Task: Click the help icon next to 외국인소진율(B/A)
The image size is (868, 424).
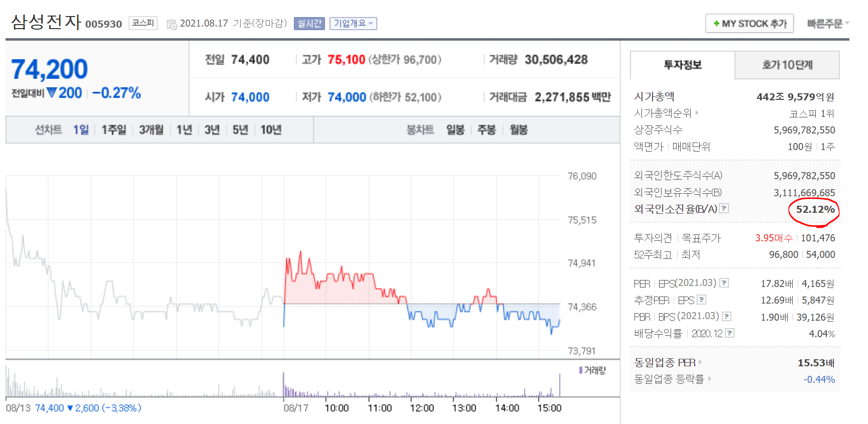Action: 724,208
